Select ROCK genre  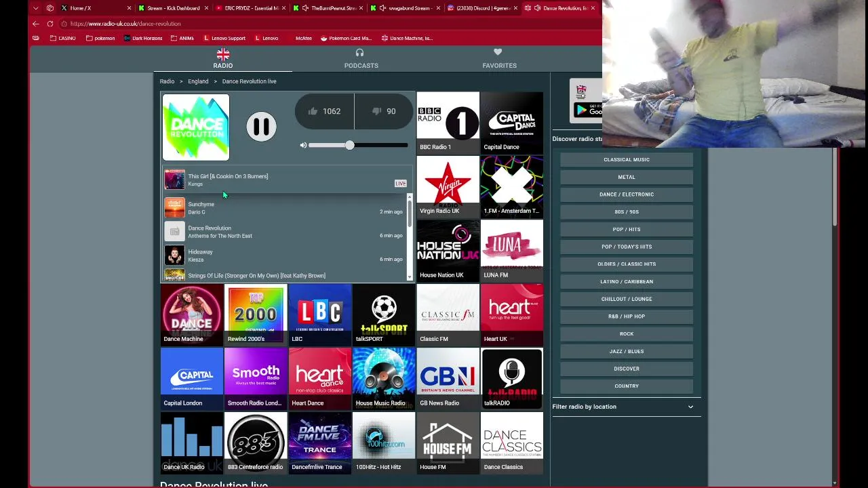[x=627, y=333]
